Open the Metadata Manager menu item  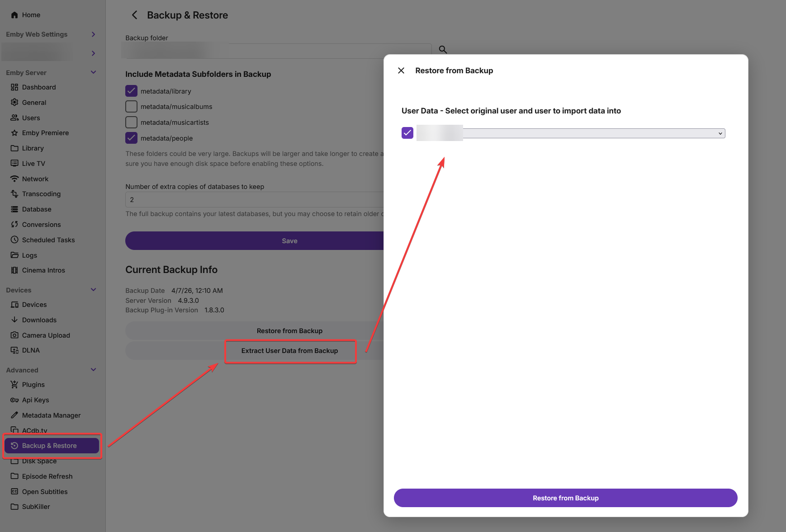[x=51, y=415]
